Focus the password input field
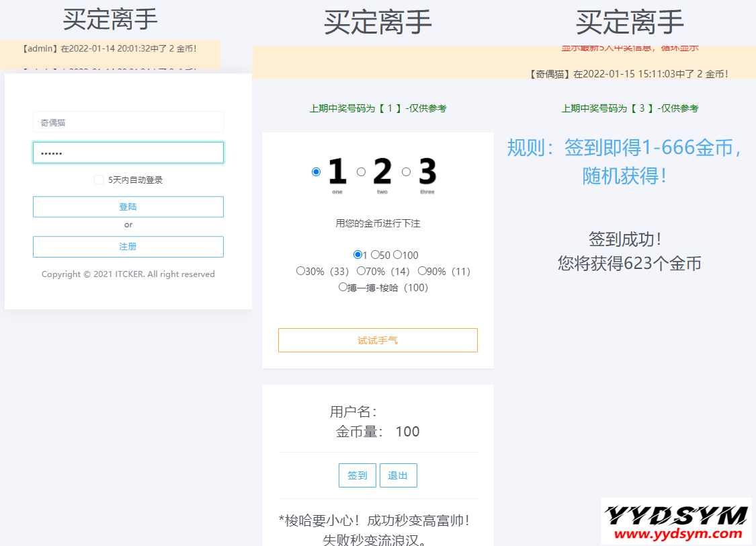756x546 pixels. point(128,153)
